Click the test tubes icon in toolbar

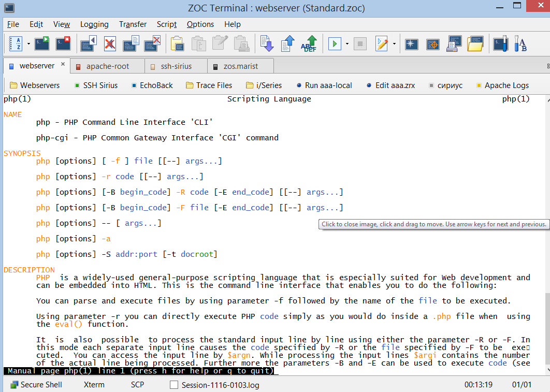(x=520, y=44)
